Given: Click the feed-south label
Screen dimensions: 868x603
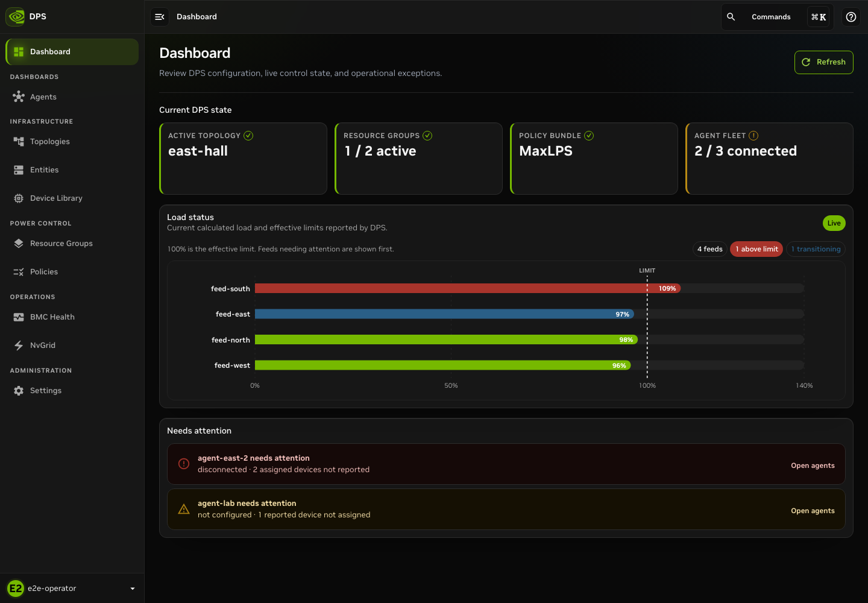Looking at the screenshot, I should (230, 289).
